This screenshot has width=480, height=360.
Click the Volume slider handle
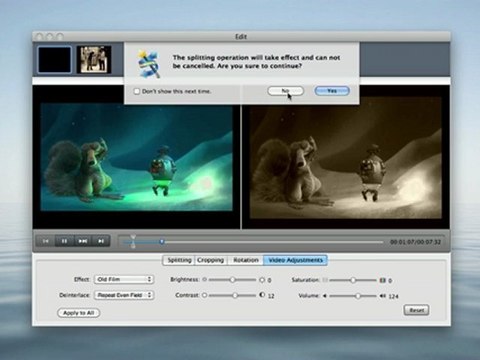358,296
